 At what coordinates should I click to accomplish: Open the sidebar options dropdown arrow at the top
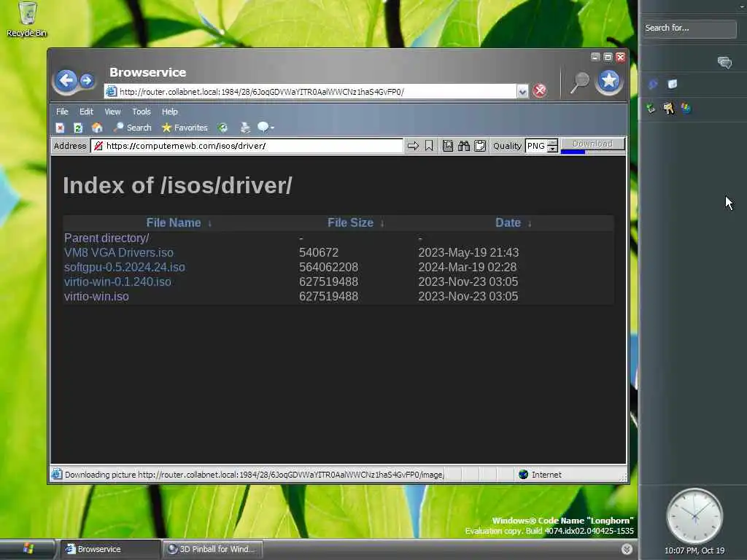(x=742, y=7)
